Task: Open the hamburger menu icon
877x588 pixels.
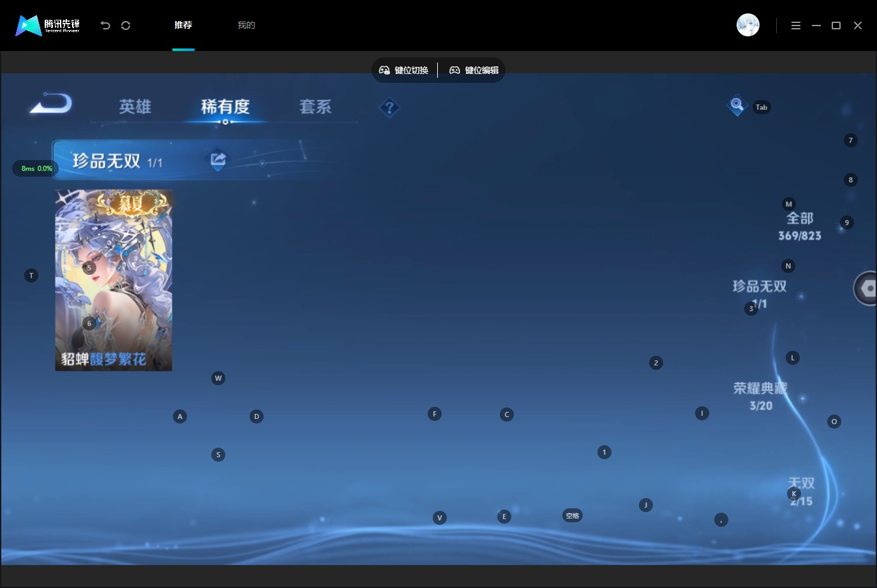Action: tap(795, 26)
